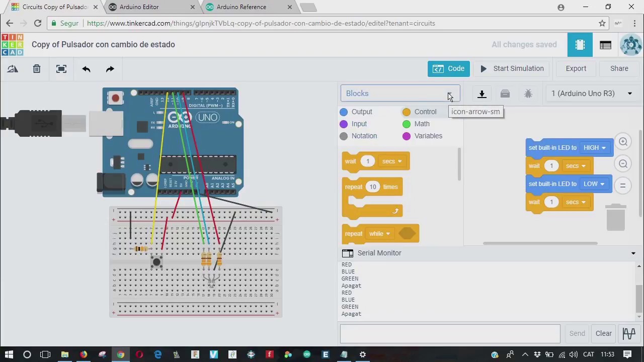Click the serial monitor input field
644x362 pixels.
click(x=450, y=334)
